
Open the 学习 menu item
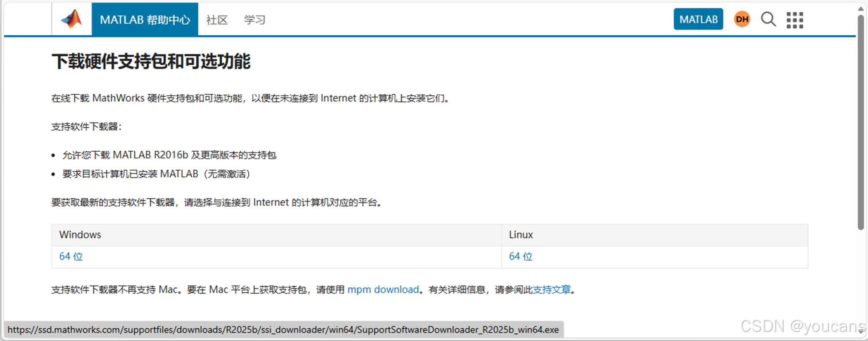click(x=255, y=20)
